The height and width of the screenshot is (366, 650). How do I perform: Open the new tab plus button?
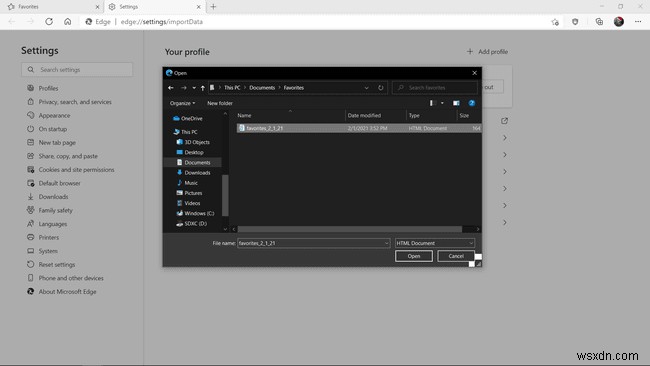(213, 7)
